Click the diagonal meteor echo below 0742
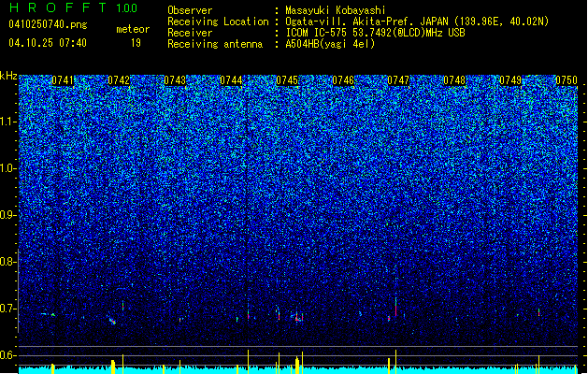Viewport: 588px width, 374px height. 112,321
